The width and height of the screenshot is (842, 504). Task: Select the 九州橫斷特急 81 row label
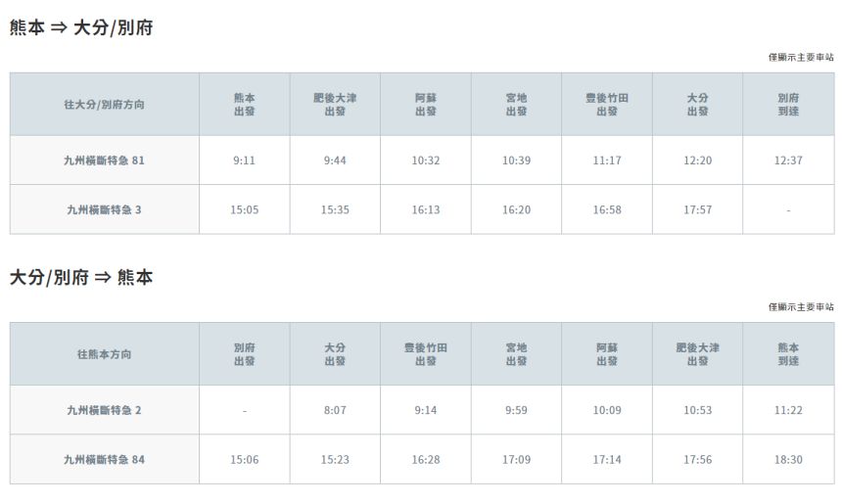tap(104, 160)
